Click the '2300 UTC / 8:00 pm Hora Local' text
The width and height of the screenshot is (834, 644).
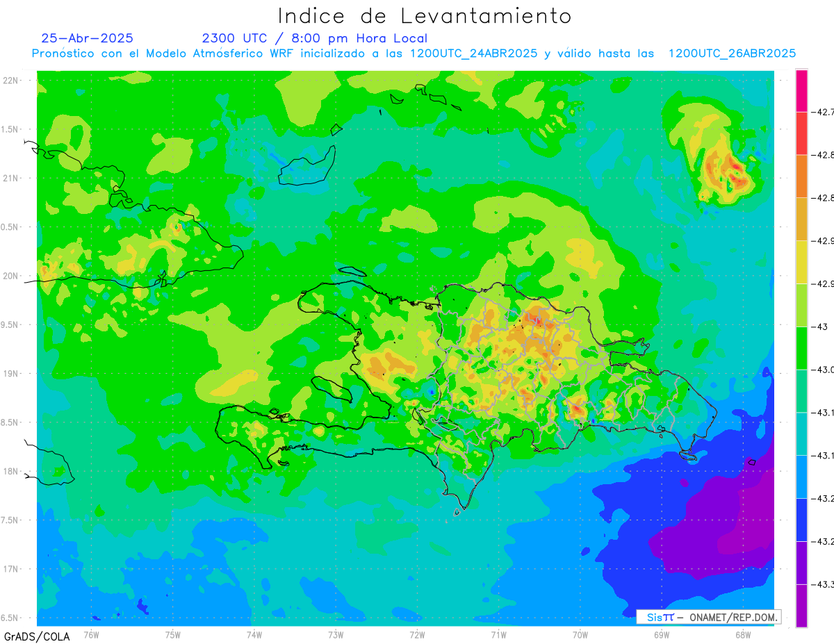click(x=315, y=38)
